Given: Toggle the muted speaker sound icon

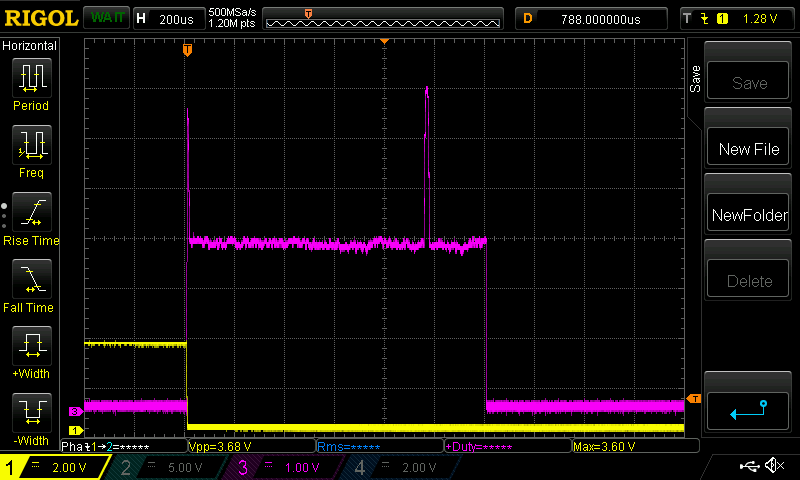Looking at the screenshot, I should point(773,466).
